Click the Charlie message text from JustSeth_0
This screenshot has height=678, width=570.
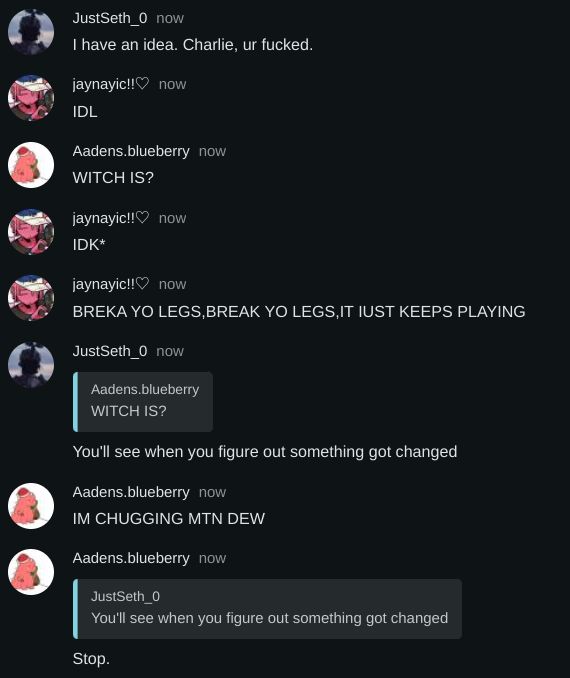tap(193, 45)
